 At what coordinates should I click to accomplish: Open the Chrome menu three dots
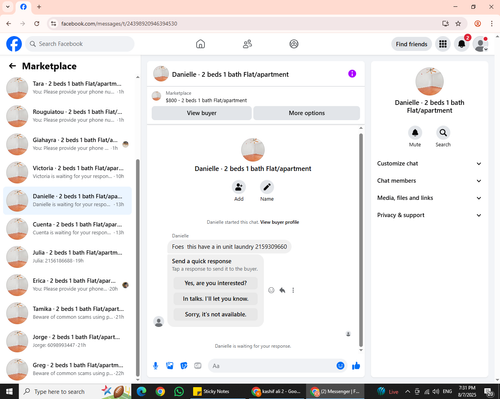point(492,23)
